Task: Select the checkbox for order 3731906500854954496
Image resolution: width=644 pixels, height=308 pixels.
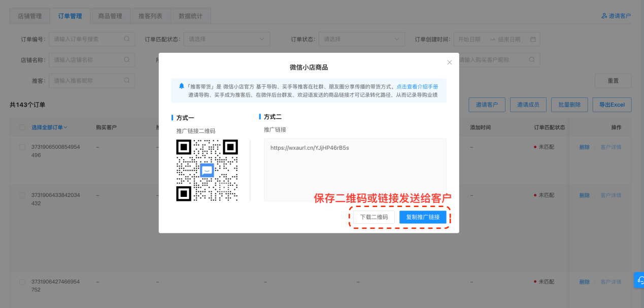Action: coord(21,146)
